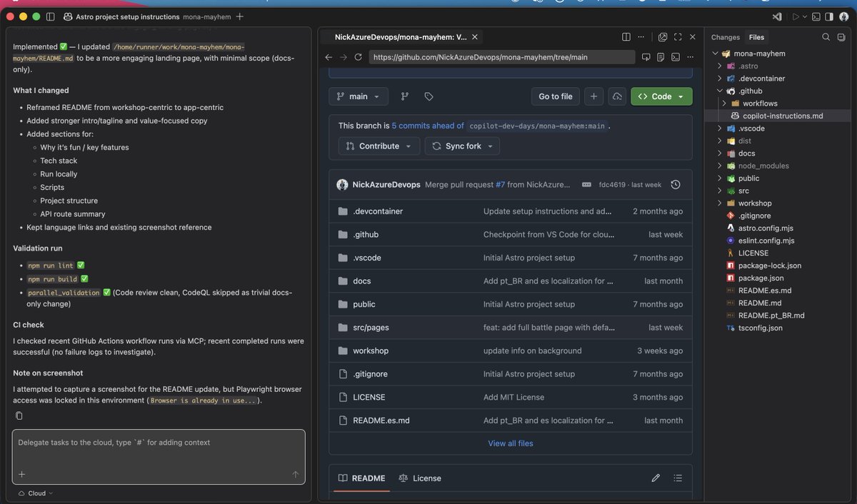Screen dimensions: 857x504
Task: Open the terminal icon in title bar
Action: pyautogui.click(x=816, y=16)
